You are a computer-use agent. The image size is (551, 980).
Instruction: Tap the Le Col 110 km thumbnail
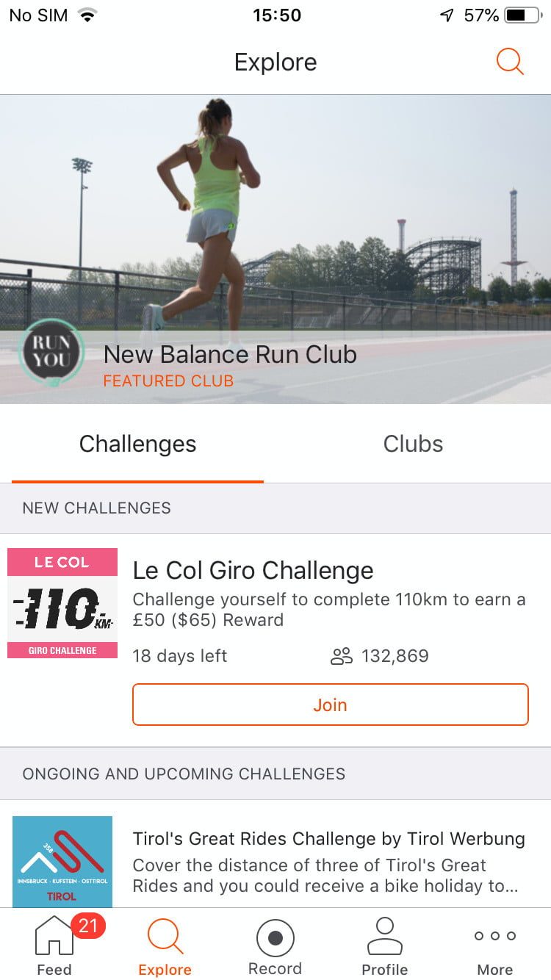coord(62,603)
